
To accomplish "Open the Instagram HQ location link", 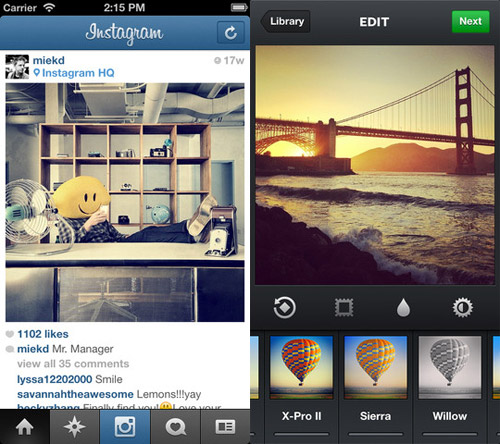I will point(74,73).
